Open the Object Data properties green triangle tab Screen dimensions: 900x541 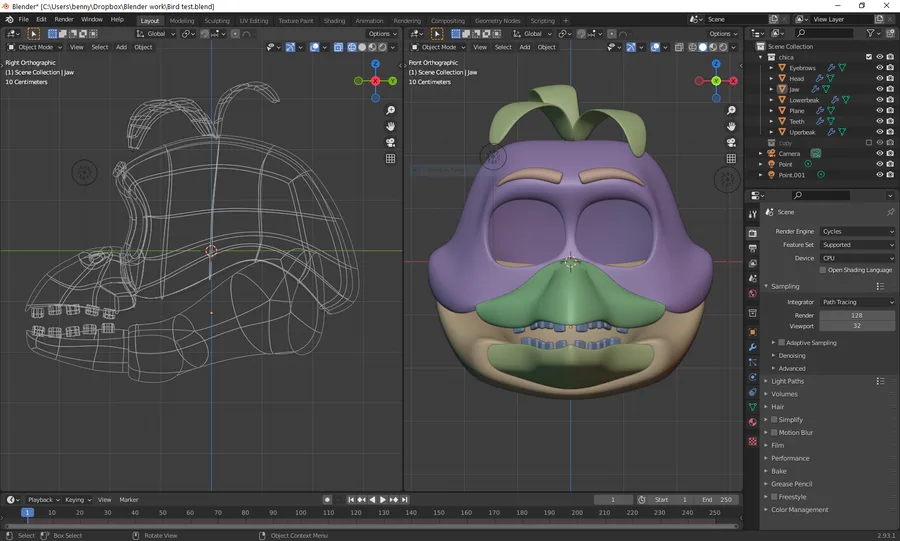pyautogui.click(x=752, y=408)
